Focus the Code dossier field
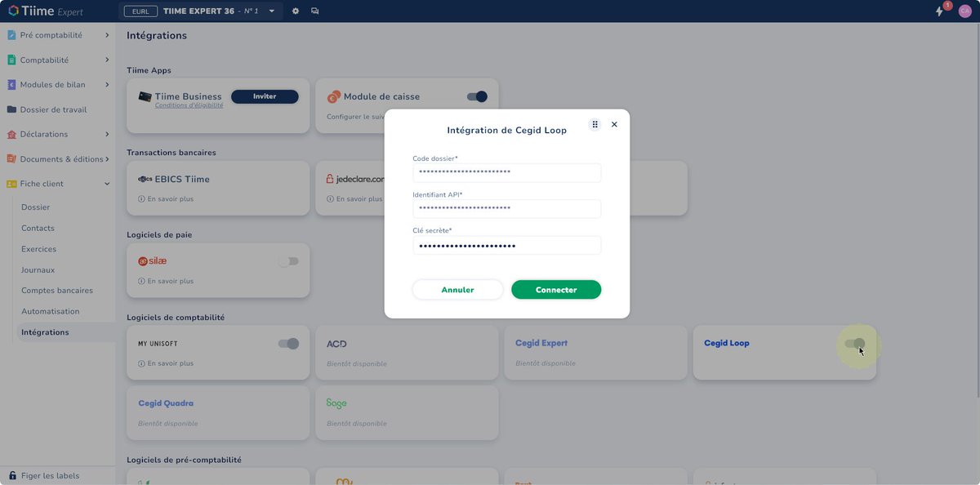The image size is (980, 485). click(506, 173)
